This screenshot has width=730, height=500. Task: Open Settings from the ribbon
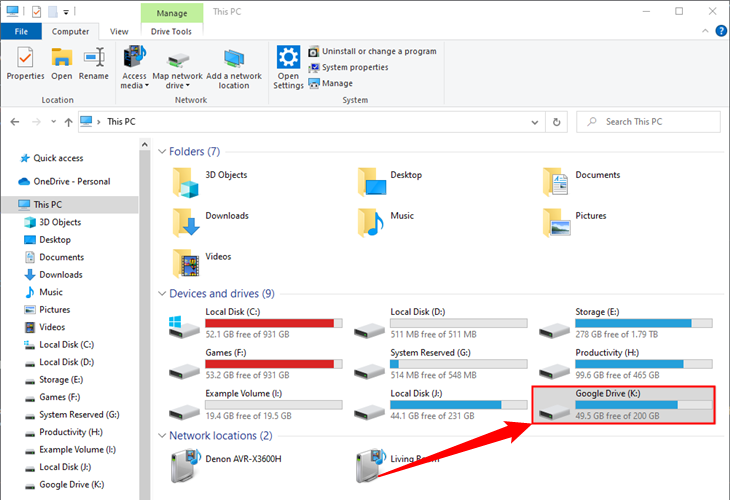point(288,67)
